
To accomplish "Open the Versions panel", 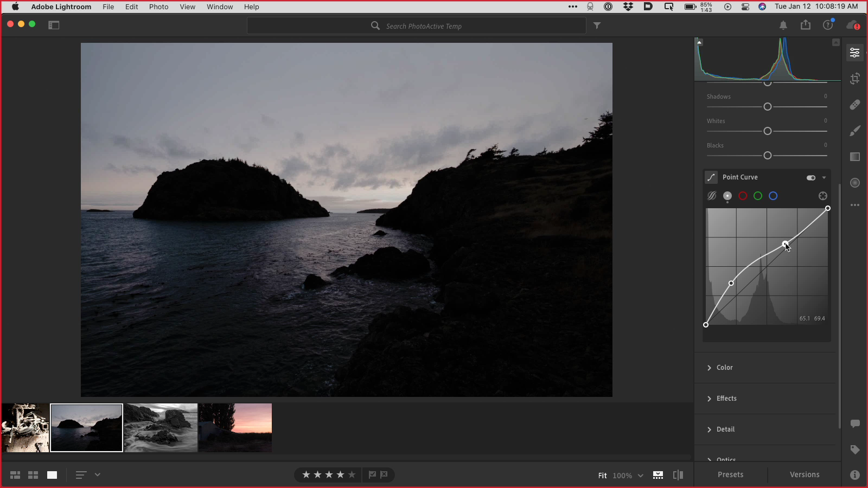I will [805, 474].
